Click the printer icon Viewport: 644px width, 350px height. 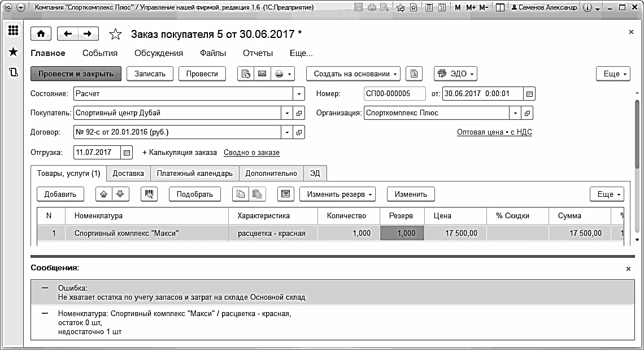(x=279, y=74)
